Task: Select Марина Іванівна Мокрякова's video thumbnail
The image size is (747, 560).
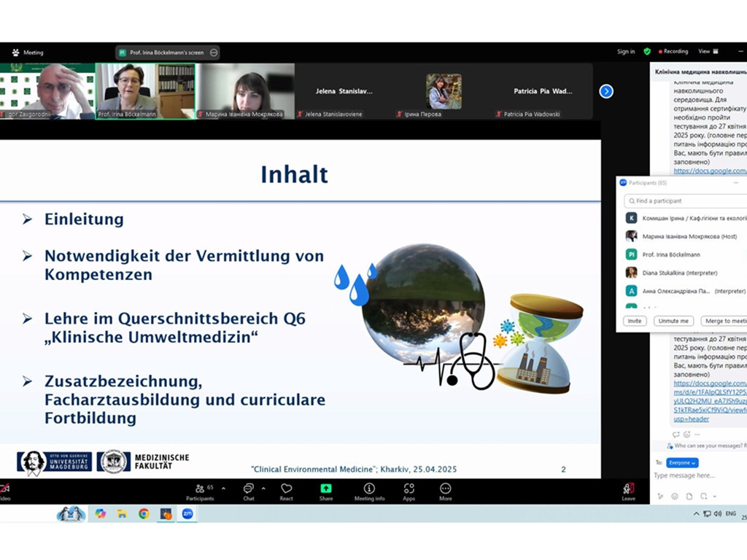Action: [245, 91]
